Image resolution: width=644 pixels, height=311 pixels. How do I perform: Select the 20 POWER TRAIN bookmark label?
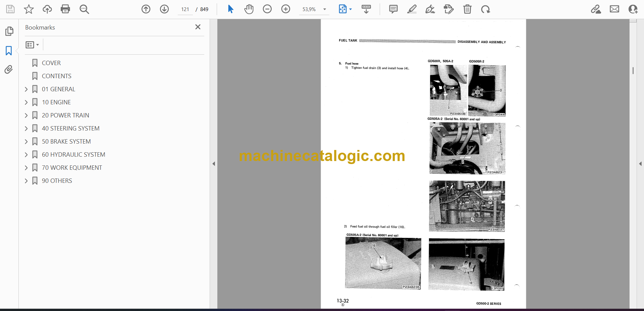(65, 115)
